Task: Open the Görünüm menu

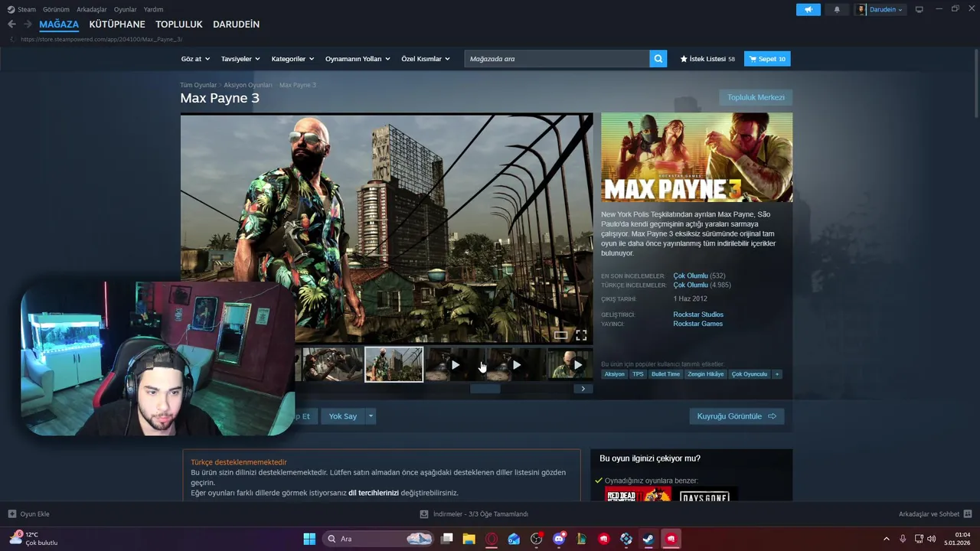Action: point(56,9)
